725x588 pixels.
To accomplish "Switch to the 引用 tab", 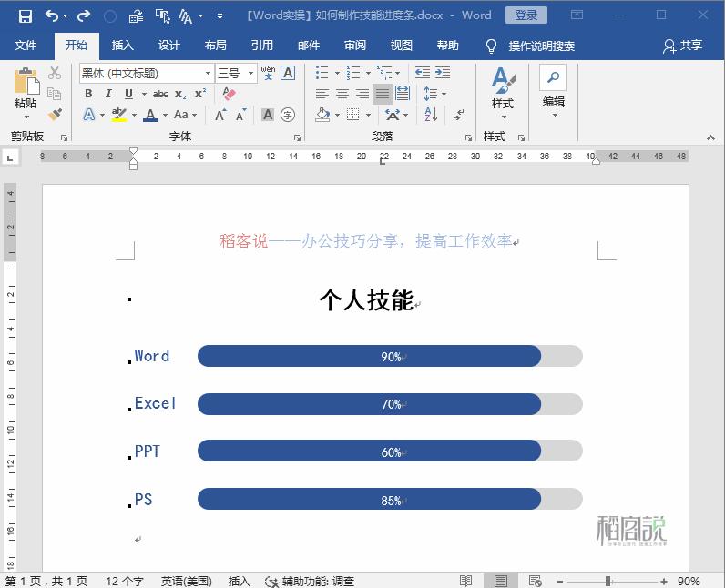I will pos(261,46).
